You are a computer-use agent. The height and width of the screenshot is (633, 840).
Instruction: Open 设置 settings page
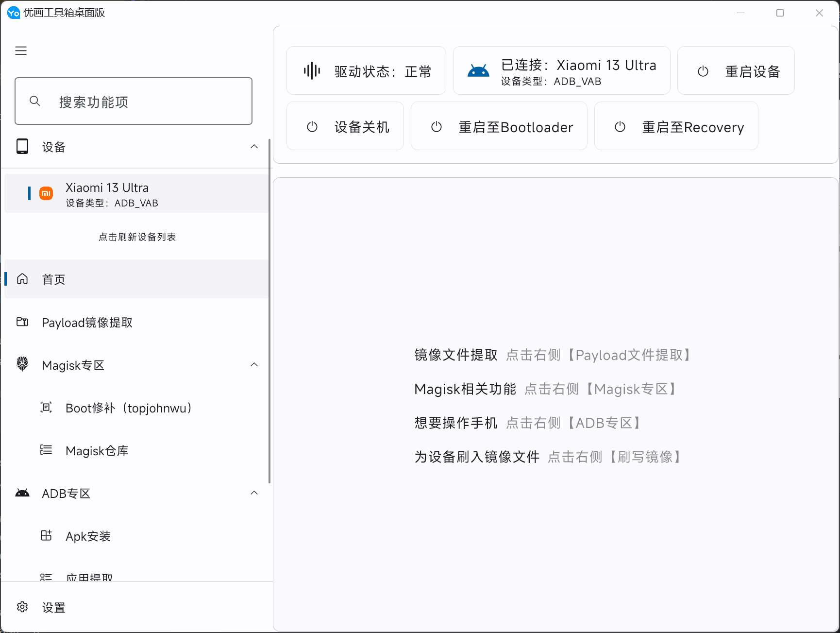click(x=136, y=607)
